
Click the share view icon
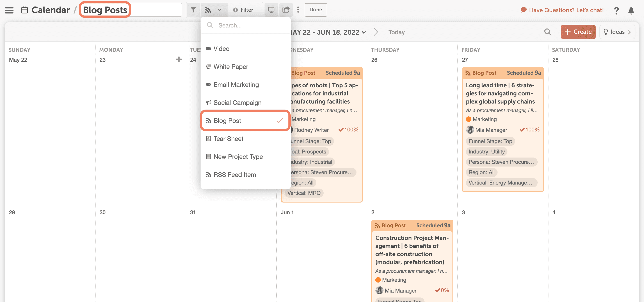tap(286, 10)
